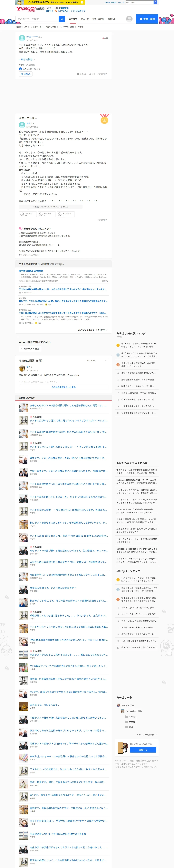Viewport: 174px width, 868px height.
Task: Click the 知恵コレ bookmark icon
Action: tap(82, 74)
